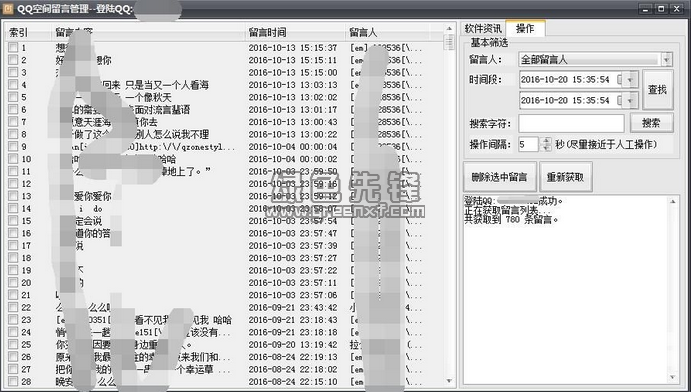This screenshot has width=691, height=392.
Task: Click the app icon in title bar
Action: tap(7, 8)
